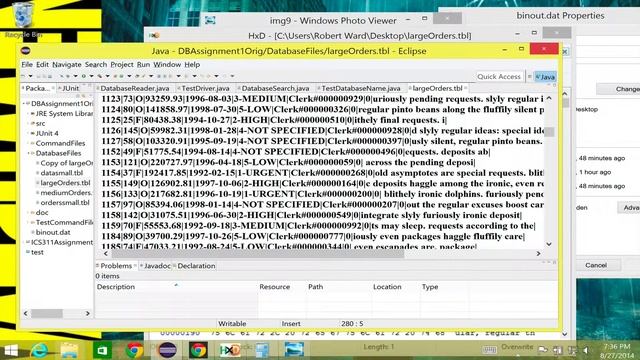The image size is (640, 360).
Task: Click the editor vertical scrollbar down arrow
Action: [x=549, y=244]
